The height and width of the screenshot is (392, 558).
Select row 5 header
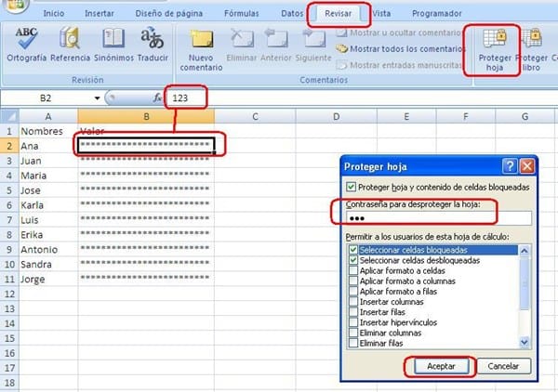[9, 190]
